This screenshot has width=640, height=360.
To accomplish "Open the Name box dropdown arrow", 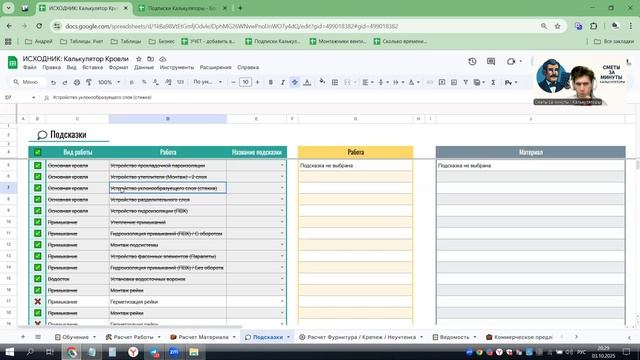I will tap(33, 98).
